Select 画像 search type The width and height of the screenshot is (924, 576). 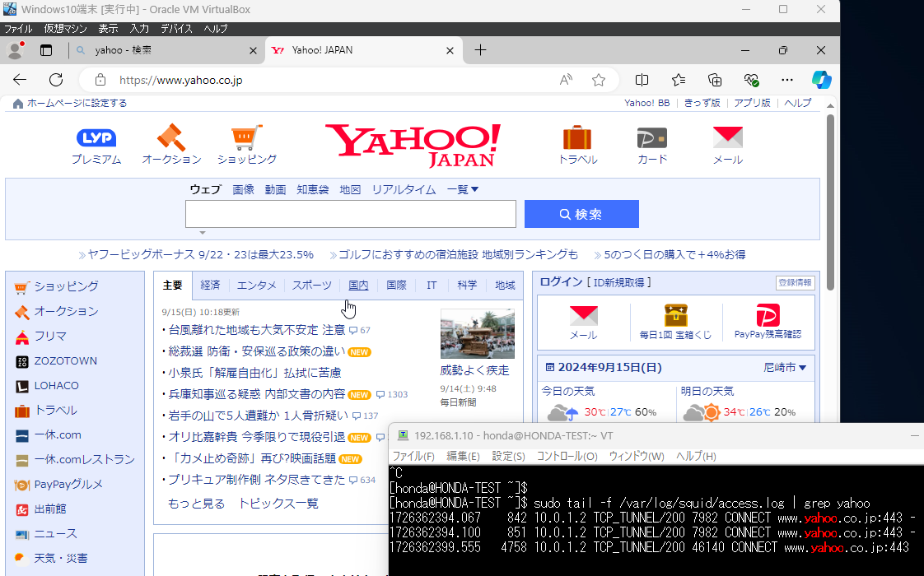[x=243, y=189]
